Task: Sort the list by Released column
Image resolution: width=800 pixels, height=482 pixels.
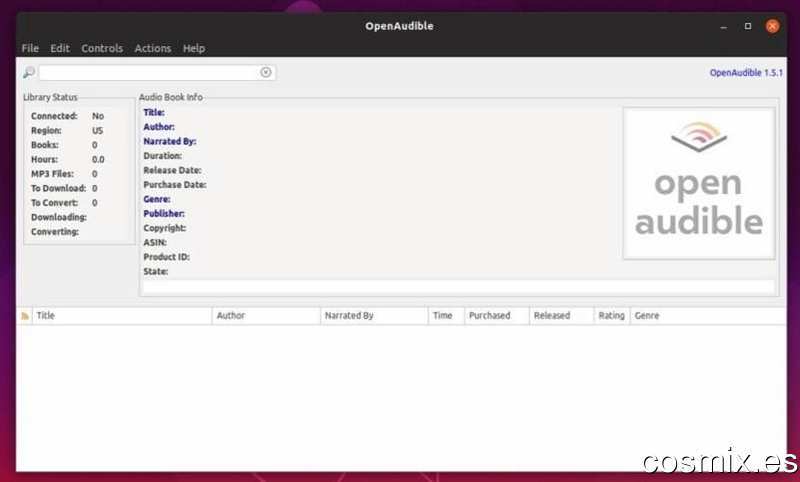Action: pyautogui.click(x=562, y=316)
